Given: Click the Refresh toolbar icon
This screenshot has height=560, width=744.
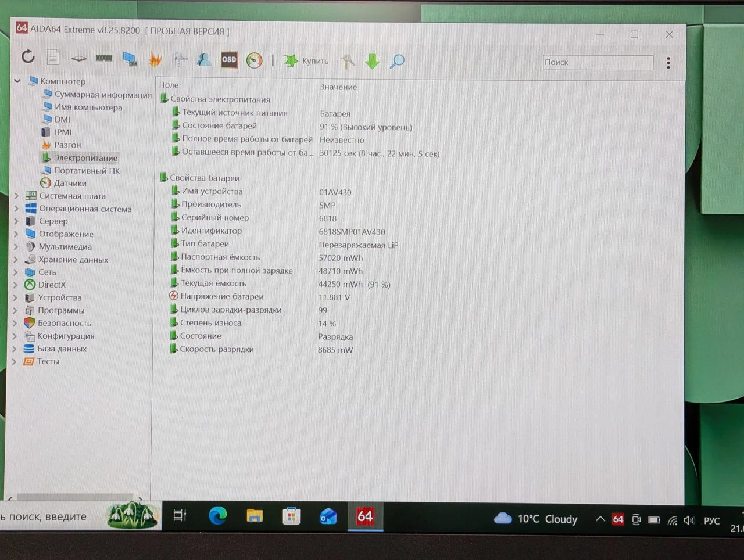Looking at the screenshot, I should click(28, 57).
